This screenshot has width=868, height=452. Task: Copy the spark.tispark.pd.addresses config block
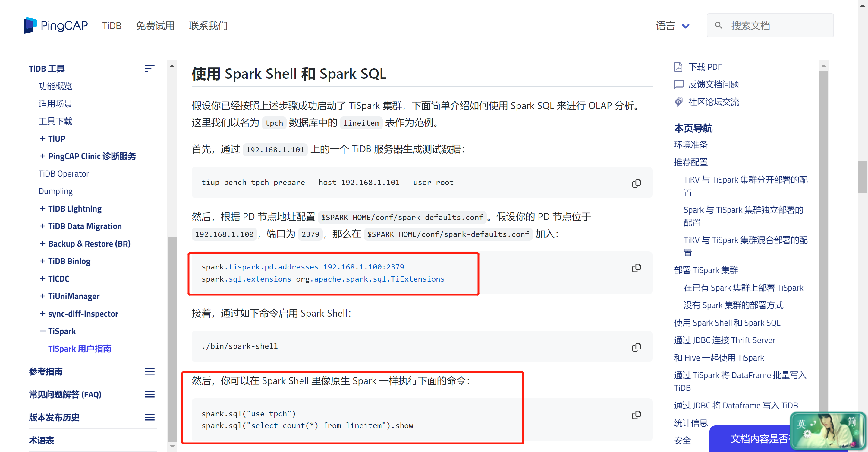click(x=636, y=268)
